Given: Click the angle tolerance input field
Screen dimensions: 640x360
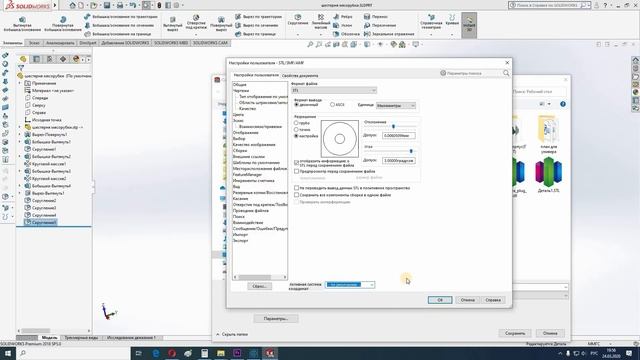Looking at the screenshot, I should 399,160.
